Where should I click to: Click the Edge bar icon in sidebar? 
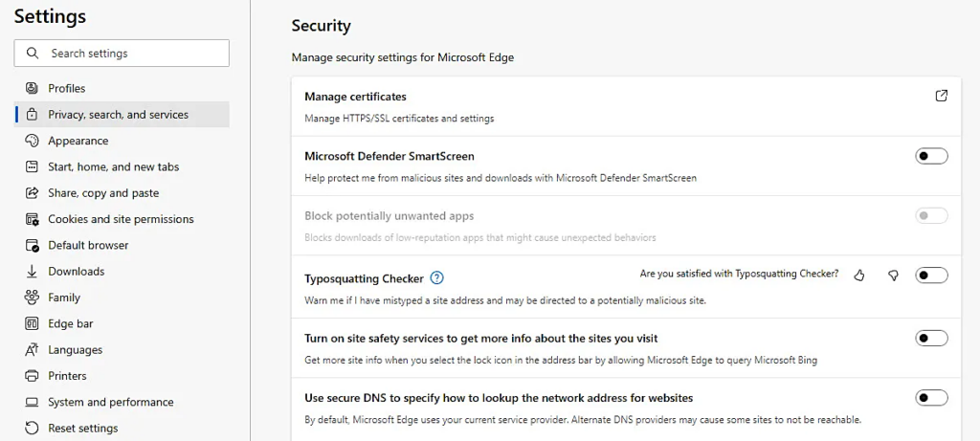click(32, 323)
